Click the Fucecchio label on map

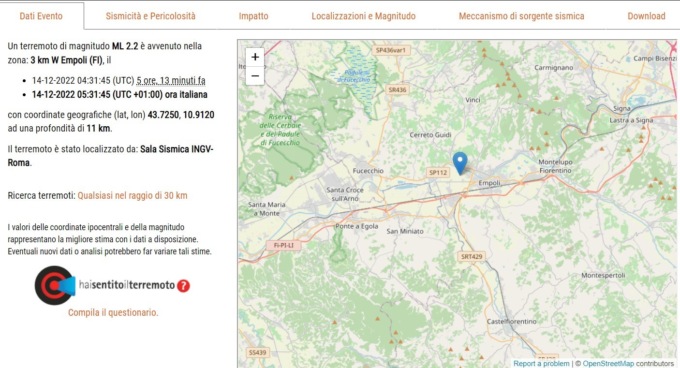(x=368, y=171)
